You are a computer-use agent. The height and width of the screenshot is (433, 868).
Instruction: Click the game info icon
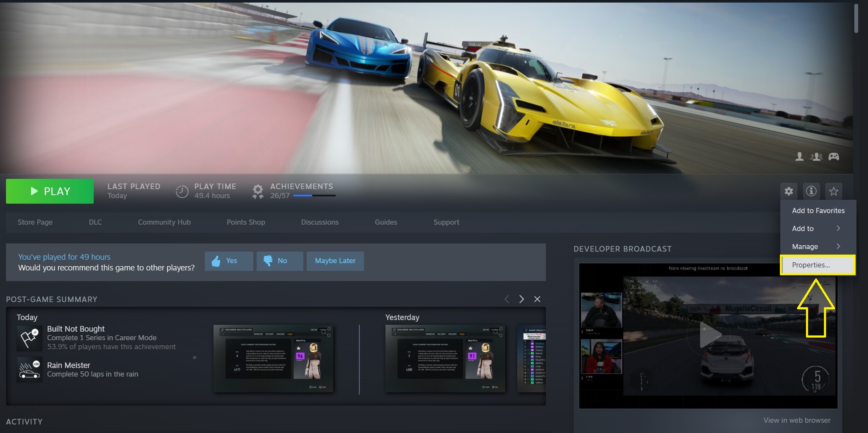click(x=811, y=191)
